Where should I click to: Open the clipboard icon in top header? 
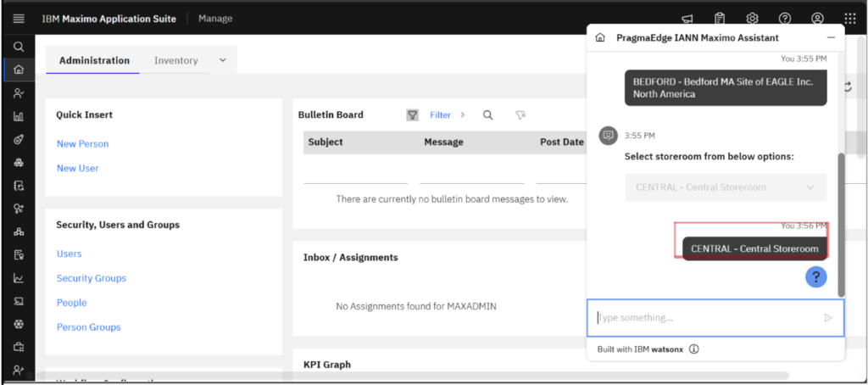pos(720,19)
